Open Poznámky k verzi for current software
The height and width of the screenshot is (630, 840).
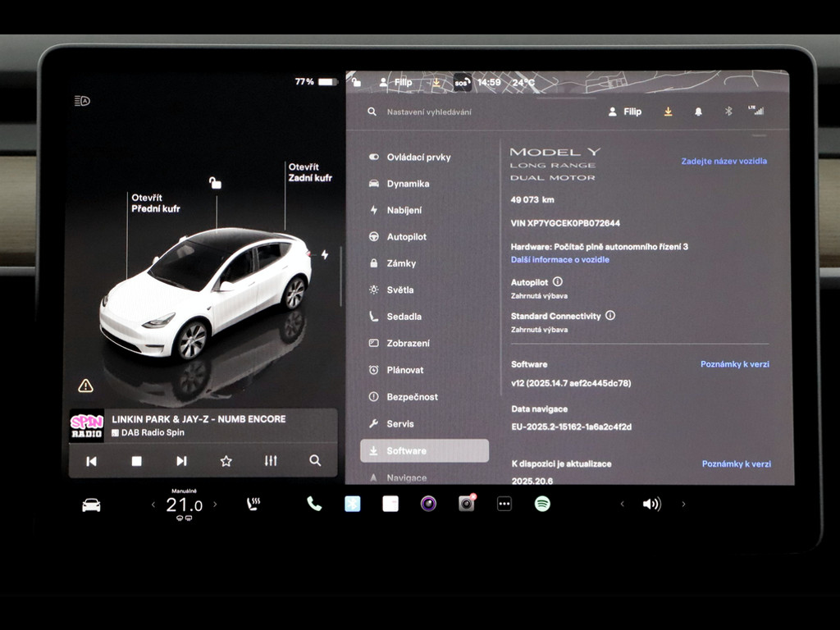point(734,363)
